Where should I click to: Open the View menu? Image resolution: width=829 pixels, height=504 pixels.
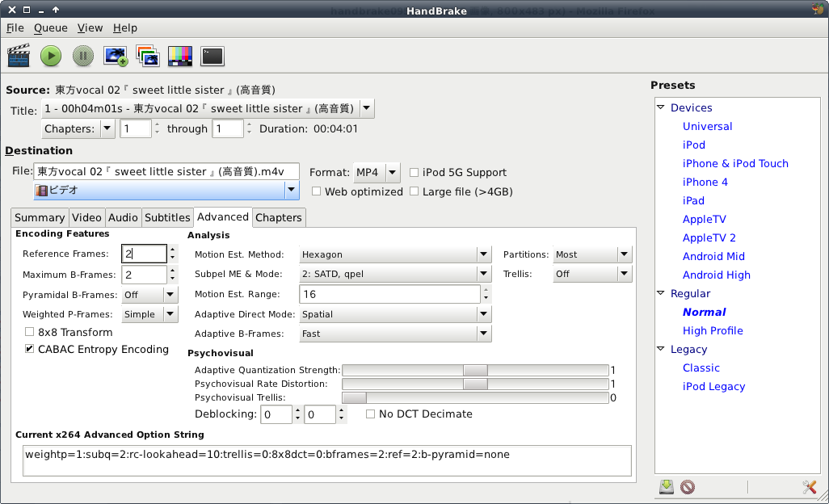click(x=90, y=28)
